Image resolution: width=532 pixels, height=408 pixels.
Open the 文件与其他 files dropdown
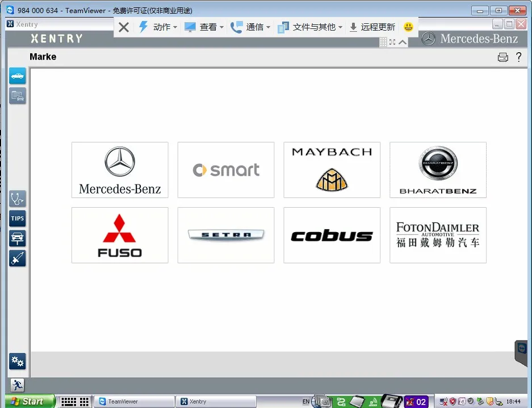pyautogui.click(x=310, y=27)
